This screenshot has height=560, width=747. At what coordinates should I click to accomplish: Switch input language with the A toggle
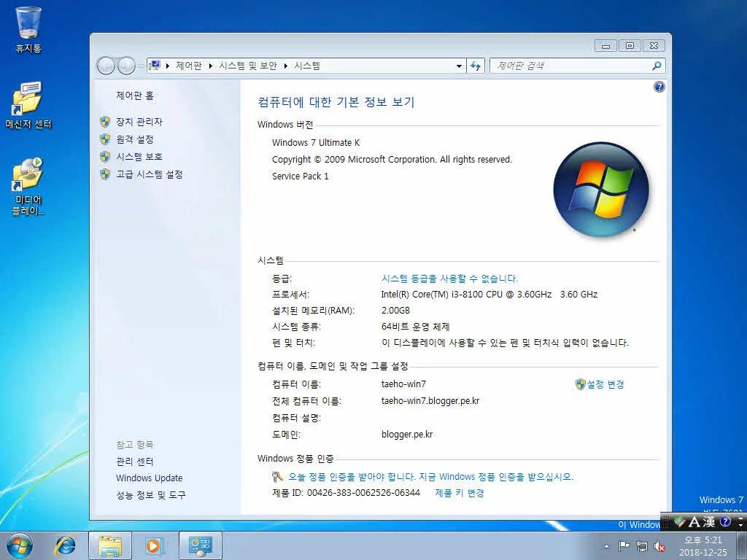pyautogui.click(x=695, y=522)
